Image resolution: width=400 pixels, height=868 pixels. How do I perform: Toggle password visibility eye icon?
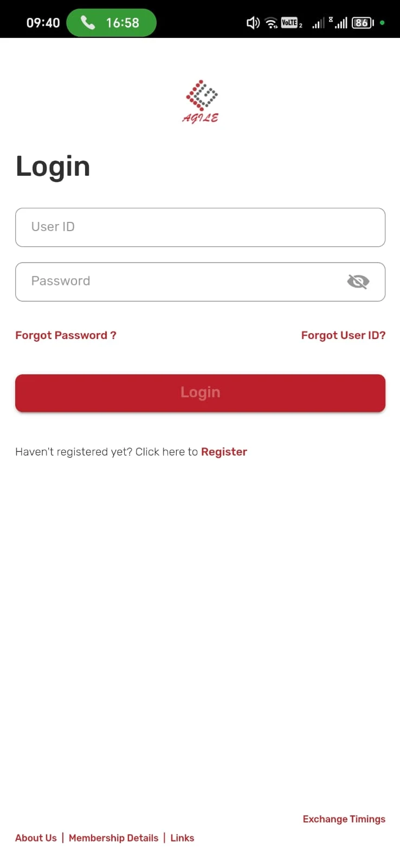[x=358, y=282]
